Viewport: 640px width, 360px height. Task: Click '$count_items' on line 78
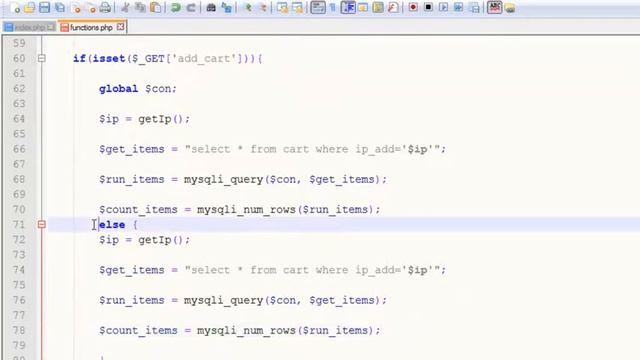click(138, 330)
